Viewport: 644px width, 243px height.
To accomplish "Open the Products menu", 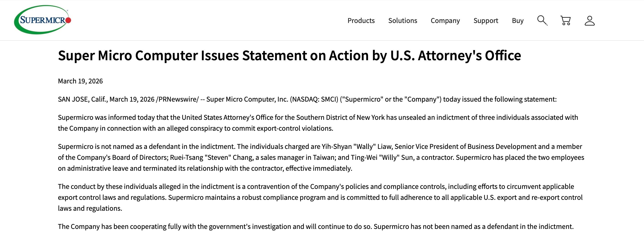I will [361, 20].
